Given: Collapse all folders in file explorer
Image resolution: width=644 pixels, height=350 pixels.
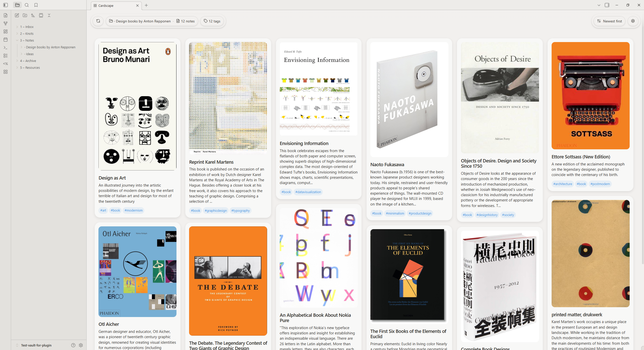Looking at the screenshot, I should click(49, 15).
